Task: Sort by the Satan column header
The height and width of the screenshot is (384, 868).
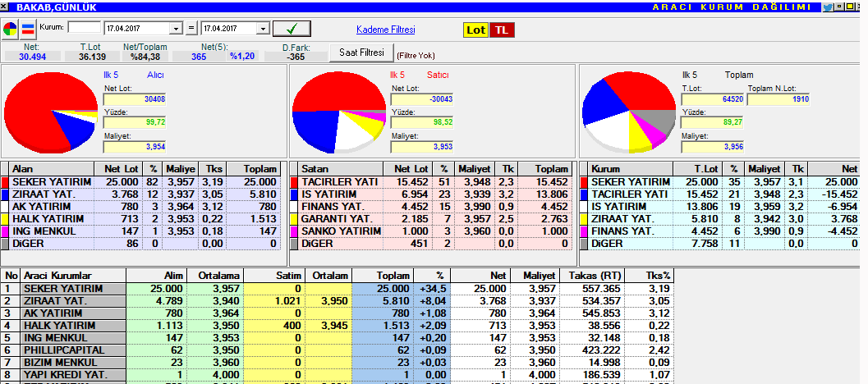Action: click(x=340, y=169)
